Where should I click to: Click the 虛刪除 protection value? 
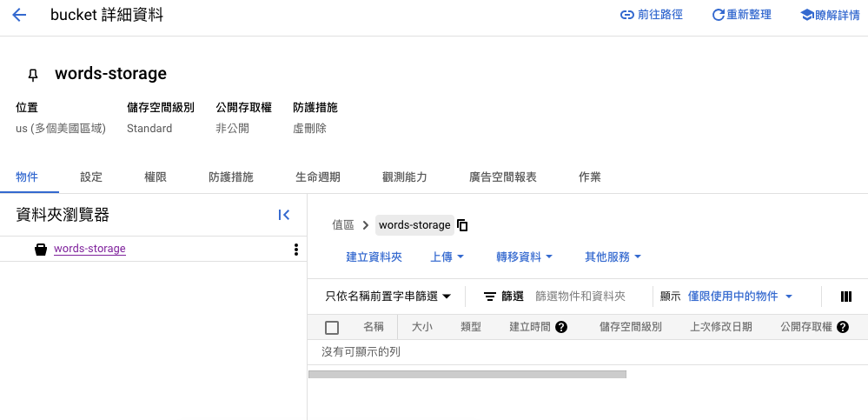click(x=310, y=129)
